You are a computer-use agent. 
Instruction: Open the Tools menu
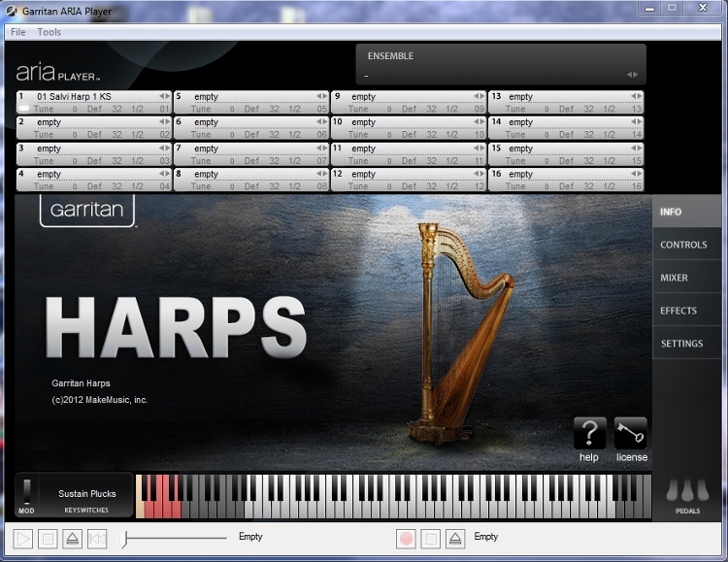49,32
